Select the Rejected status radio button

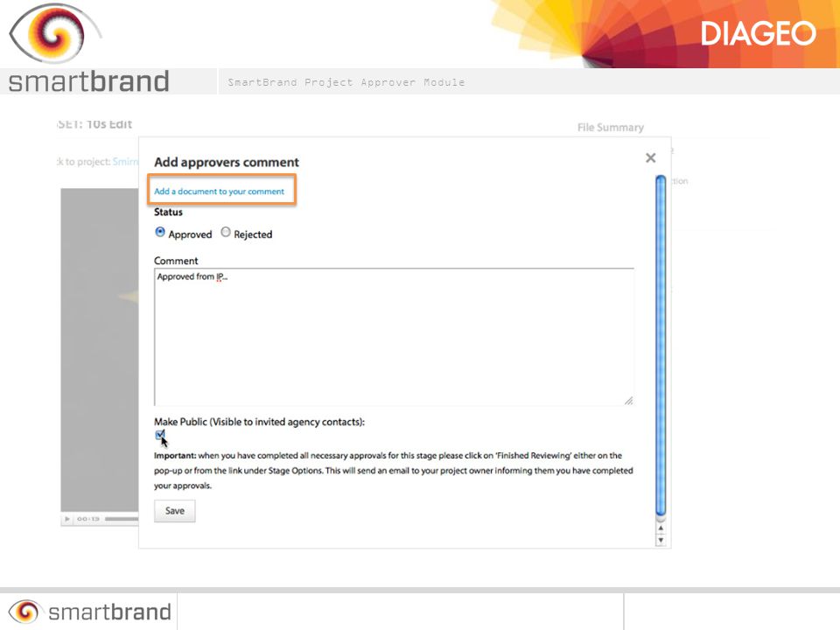(x=226, y=232)
